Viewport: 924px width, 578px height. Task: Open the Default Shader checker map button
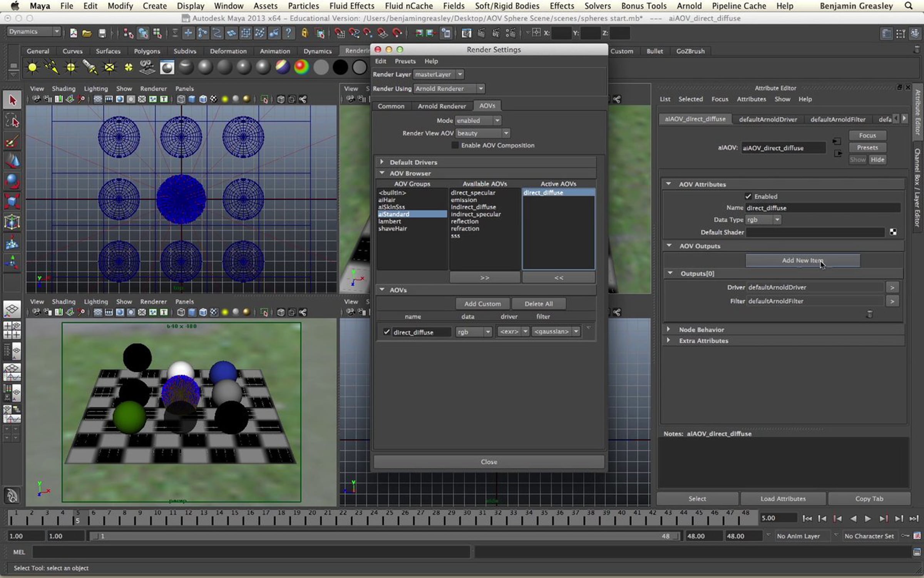pyautogui.click(x=893, y=232)
